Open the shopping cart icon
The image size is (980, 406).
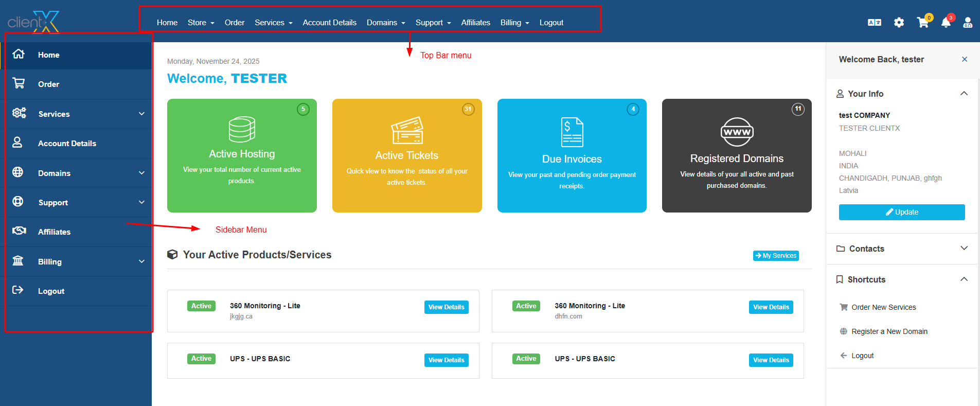click(x=922, y=23)
